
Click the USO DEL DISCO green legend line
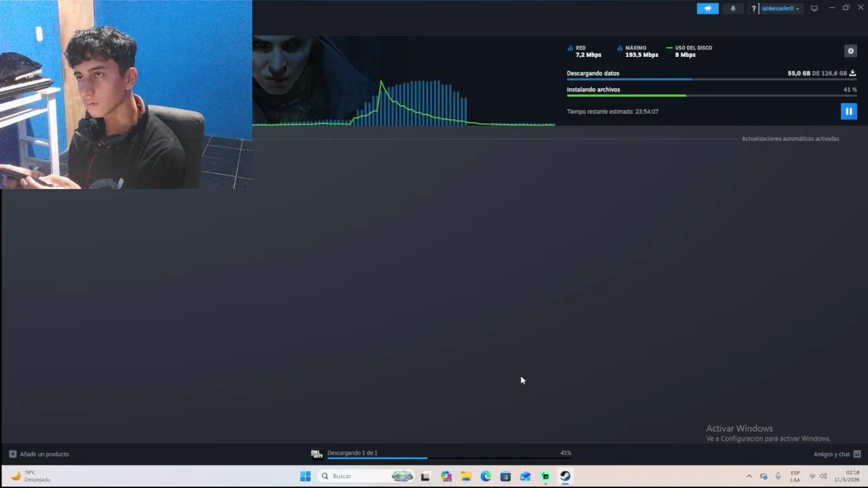click(669, 48)
